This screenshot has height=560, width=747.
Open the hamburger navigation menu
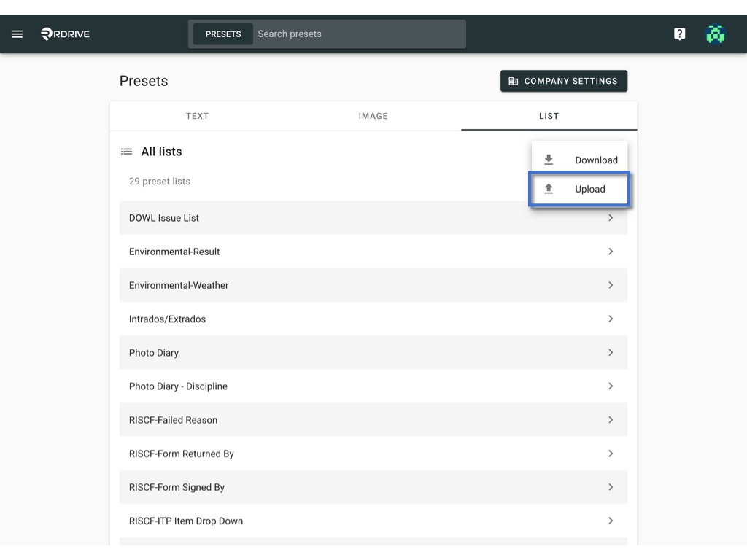(18, 34)
